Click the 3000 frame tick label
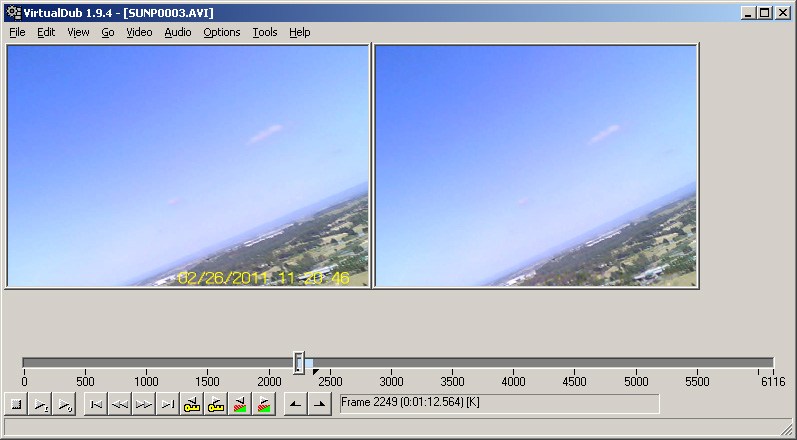The image size is (797, 440). tap(391, 381)
